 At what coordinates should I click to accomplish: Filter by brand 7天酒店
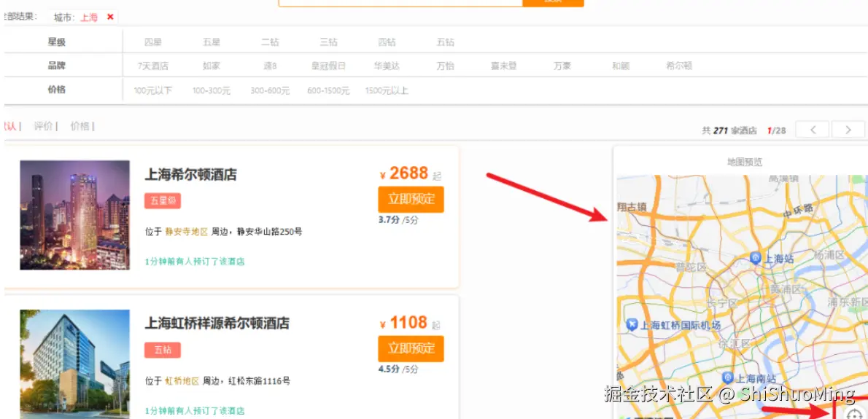tap(152, 66)
